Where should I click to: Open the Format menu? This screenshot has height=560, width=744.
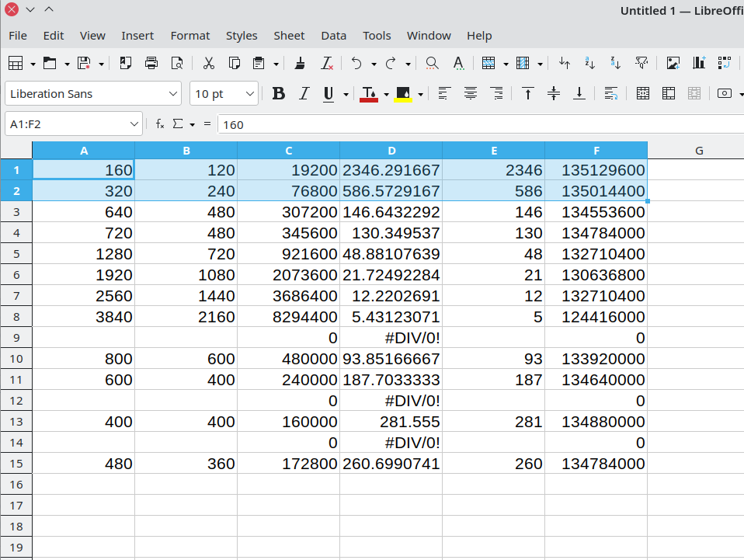pos(190,36)
